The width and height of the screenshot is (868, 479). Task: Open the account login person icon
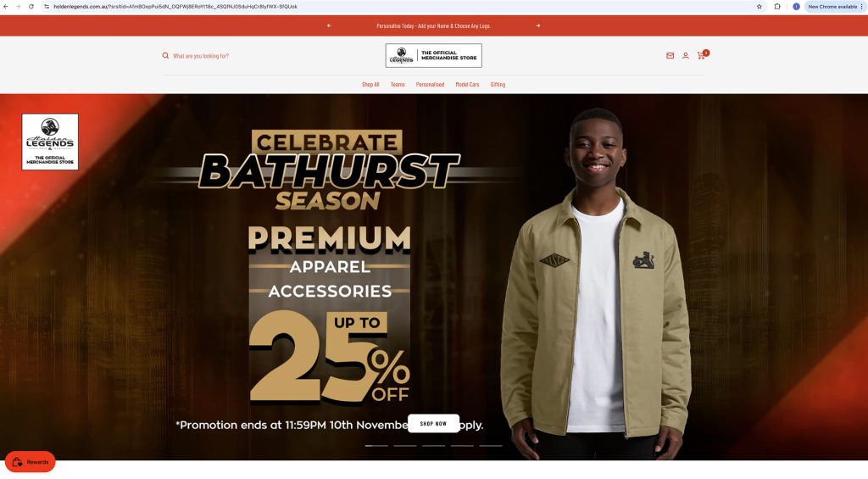[685, 56]
